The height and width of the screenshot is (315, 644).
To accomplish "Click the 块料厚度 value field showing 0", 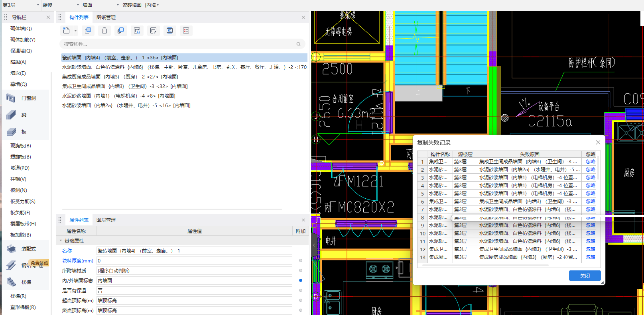I will (x=194, y=260).
